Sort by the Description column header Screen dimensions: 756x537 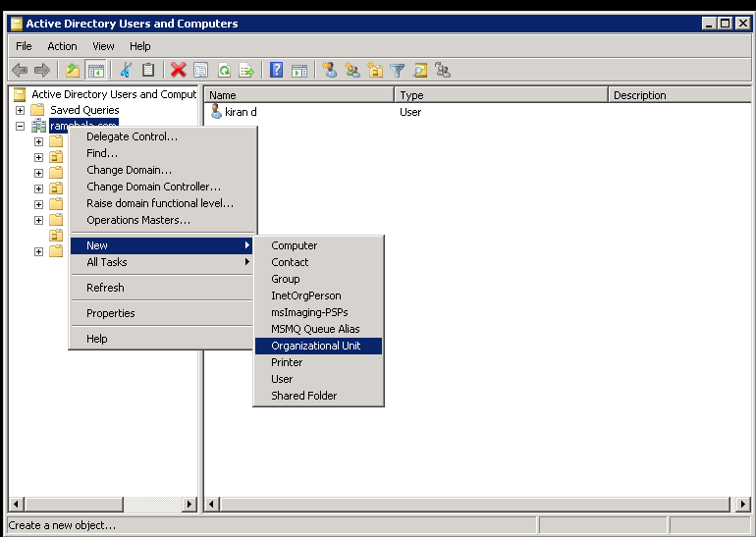[x=679, y=95]
